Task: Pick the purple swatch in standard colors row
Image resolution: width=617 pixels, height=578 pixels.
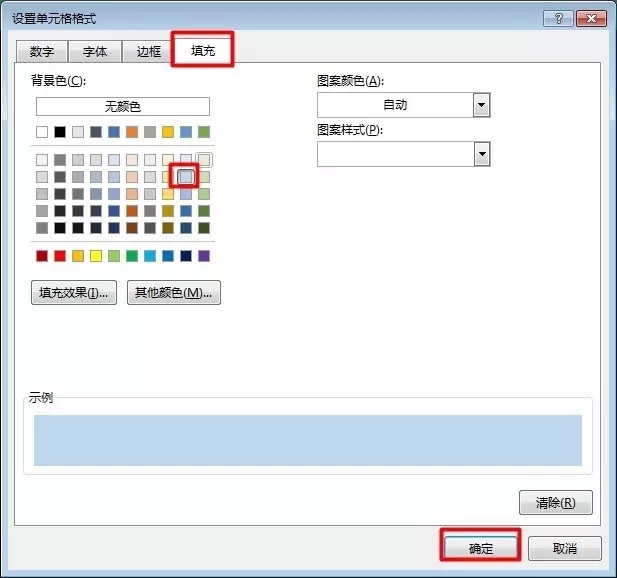Action: tap(204, 256)
